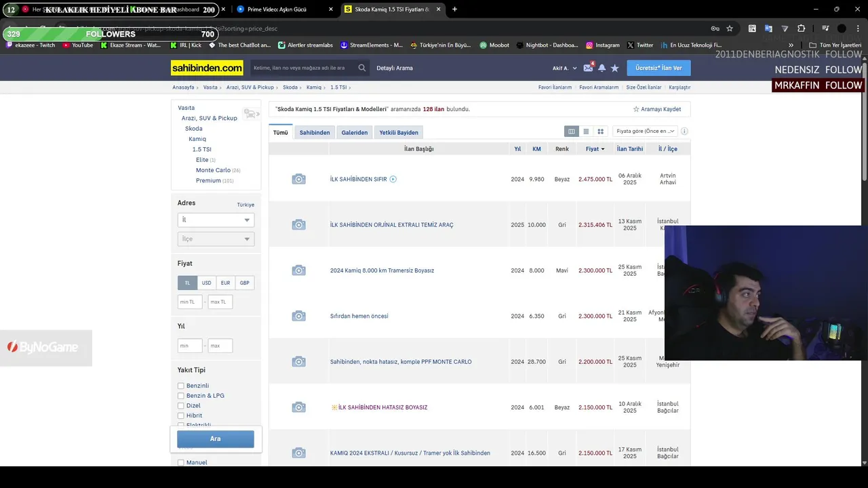This screenshot has width=868, height=488.
Task: Open the Fiyata göre sort dropdown
Action: point(645,131)
